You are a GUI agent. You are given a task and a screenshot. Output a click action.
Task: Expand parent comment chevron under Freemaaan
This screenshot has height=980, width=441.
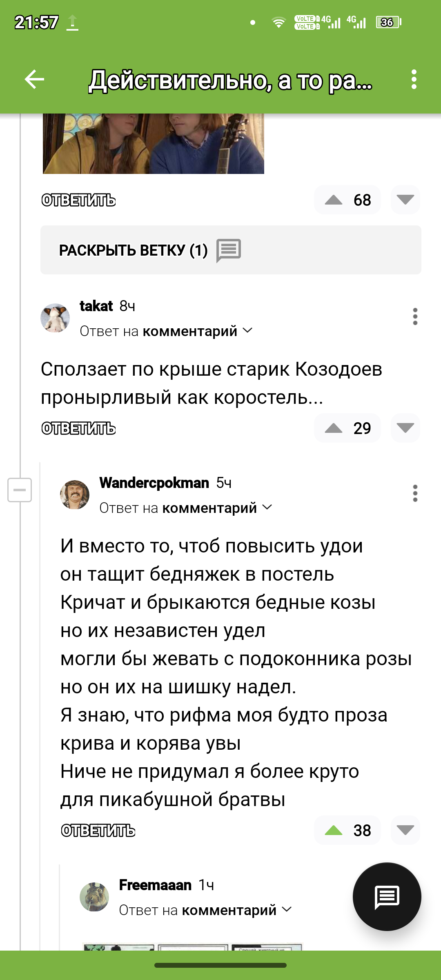tap(287, 909)
